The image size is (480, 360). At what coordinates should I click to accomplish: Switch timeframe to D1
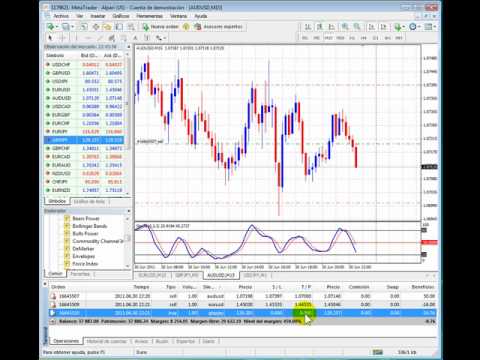click(x=376, y=38)
